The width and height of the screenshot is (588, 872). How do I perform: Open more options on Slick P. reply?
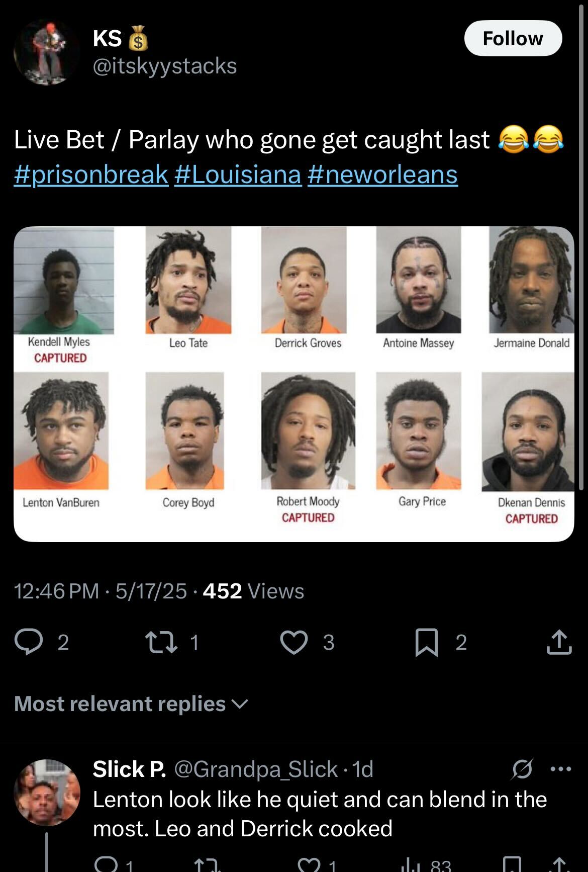tap(561, 769)
